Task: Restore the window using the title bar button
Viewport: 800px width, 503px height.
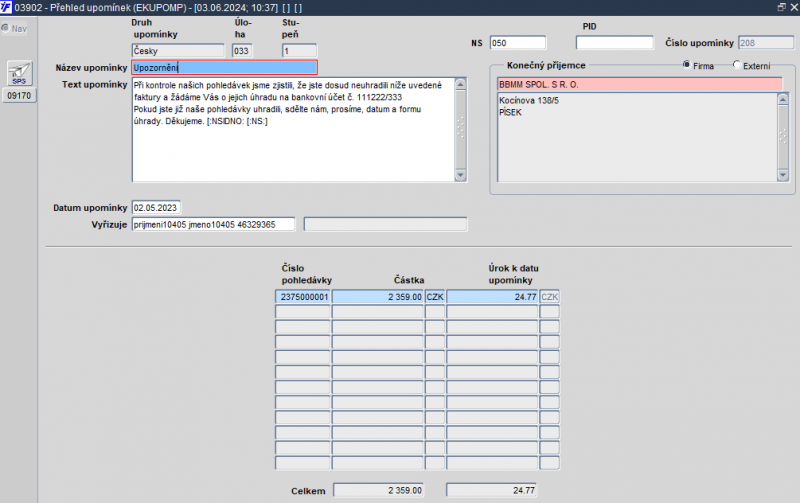Action: pos(781,7)
